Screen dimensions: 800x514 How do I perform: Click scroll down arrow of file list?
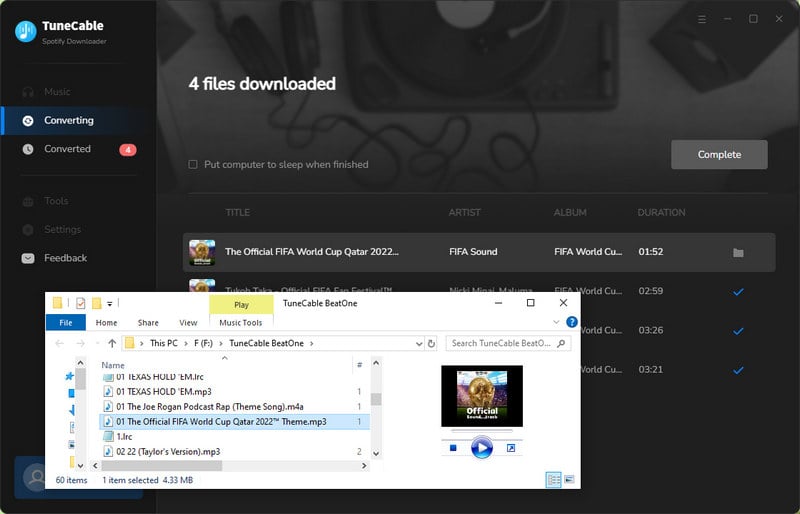tap(376, 453)
